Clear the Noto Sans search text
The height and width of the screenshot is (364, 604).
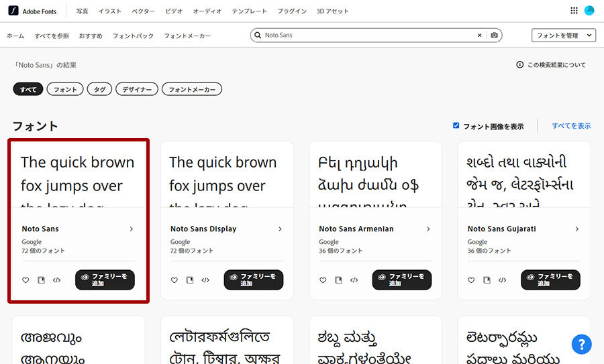click(480, 35)
